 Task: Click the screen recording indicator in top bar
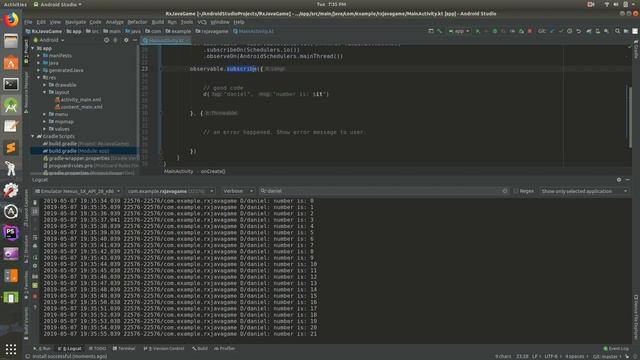(591, 4)
